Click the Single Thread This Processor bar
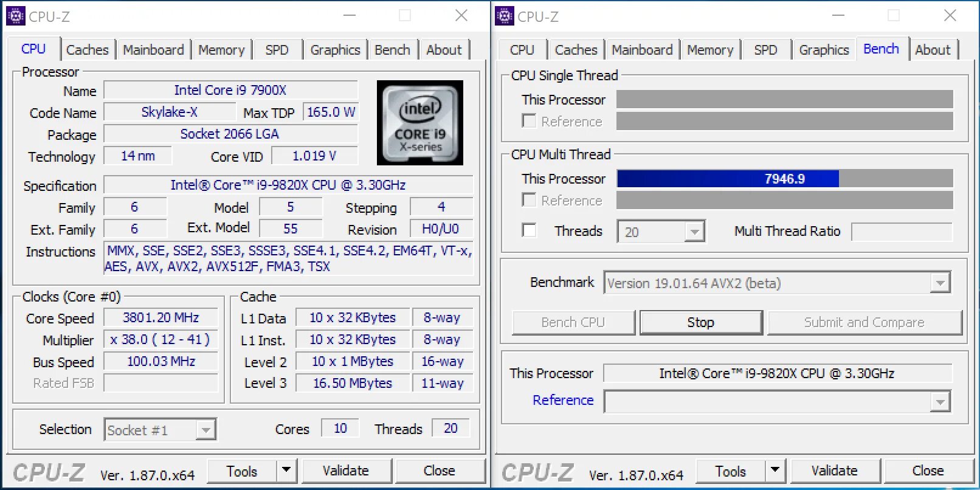Viewport: 980px width, 490px height. [785, 99]
